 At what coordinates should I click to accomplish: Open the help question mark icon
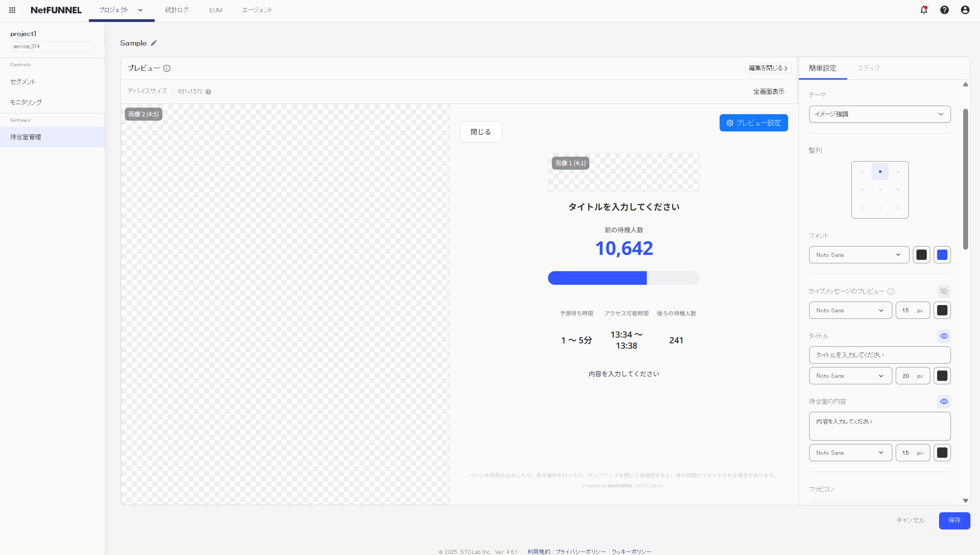tap(944, 10)
